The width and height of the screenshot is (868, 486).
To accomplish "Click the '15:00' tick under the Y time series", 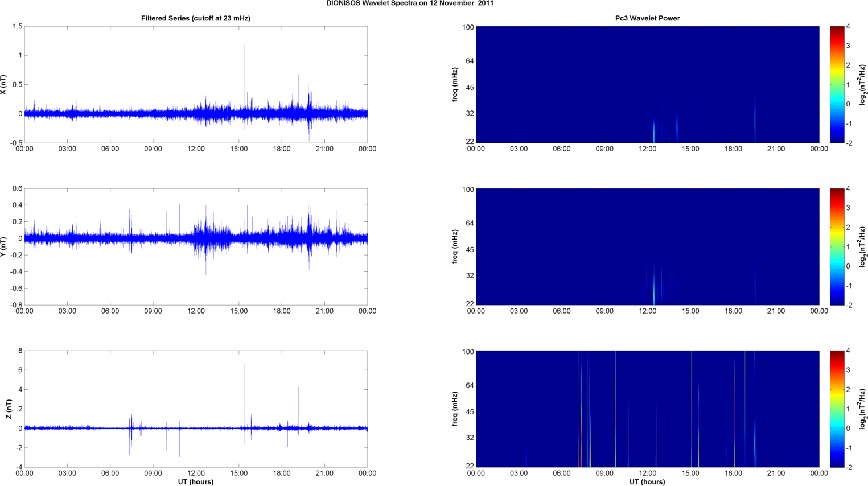I will click(239, 311).
